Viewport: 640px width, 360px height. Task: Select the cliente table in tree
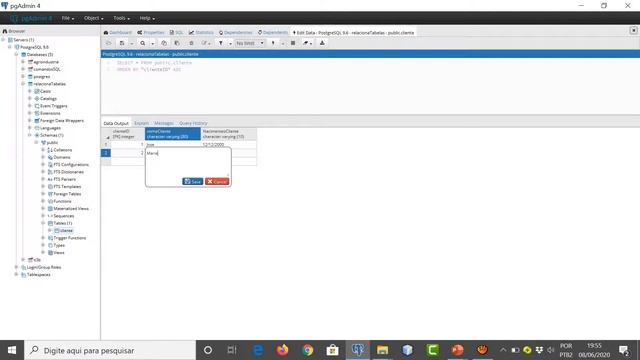(66, 231)
